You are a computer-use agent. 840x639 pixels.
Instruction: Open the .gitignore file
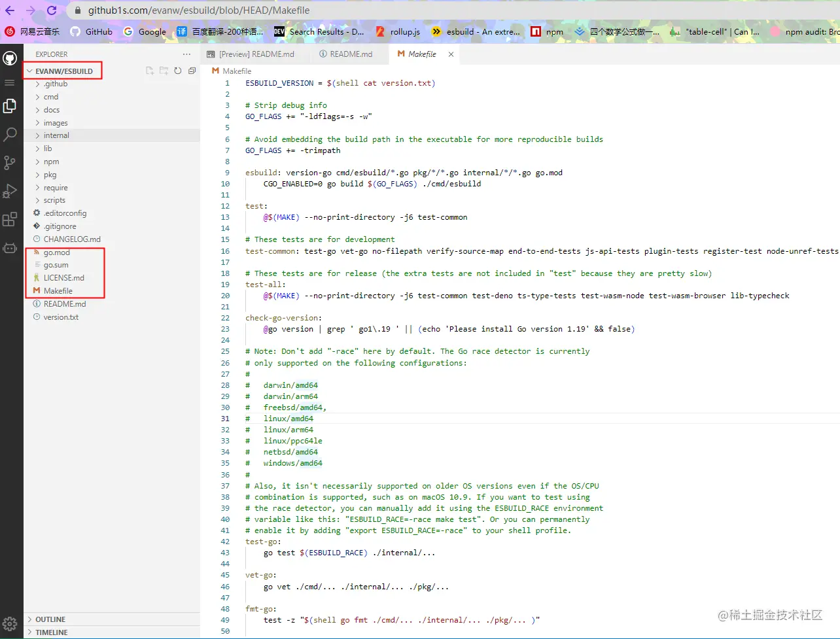click(x=60, y=226)
